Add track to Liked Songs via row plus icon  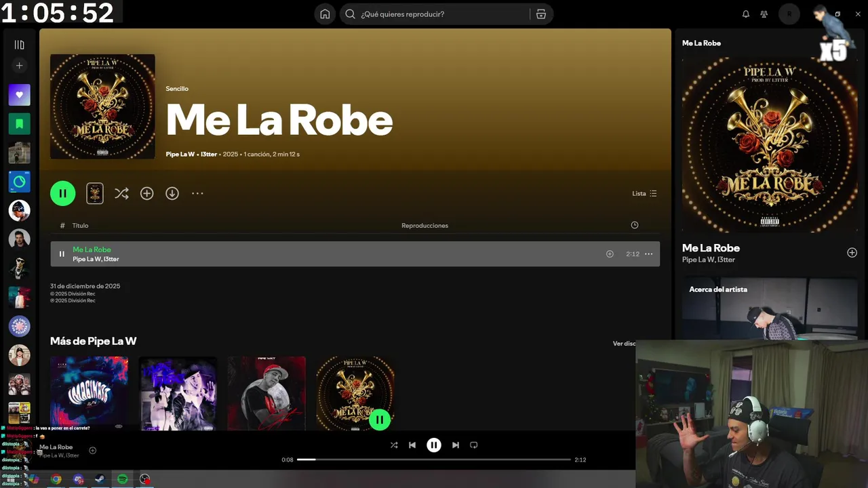click(610, 254)
